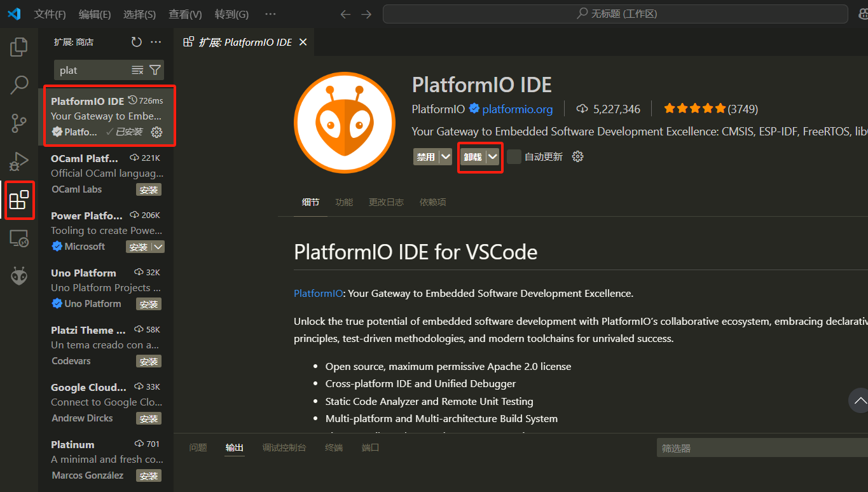Open manage gear for PlatformIO IDE list item

click(x=156, y=132)
